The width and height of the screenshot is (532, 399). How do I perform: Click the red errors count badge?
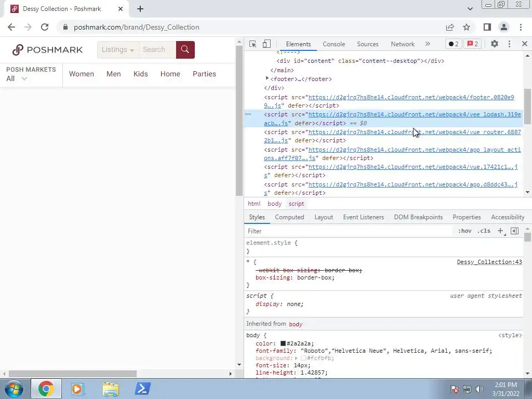(x=473, y=44)
